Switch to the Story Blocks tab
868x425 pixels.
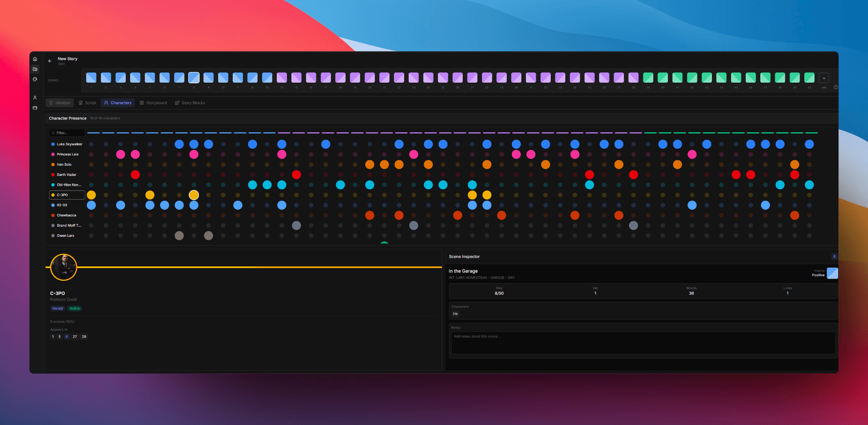(190, 103)
